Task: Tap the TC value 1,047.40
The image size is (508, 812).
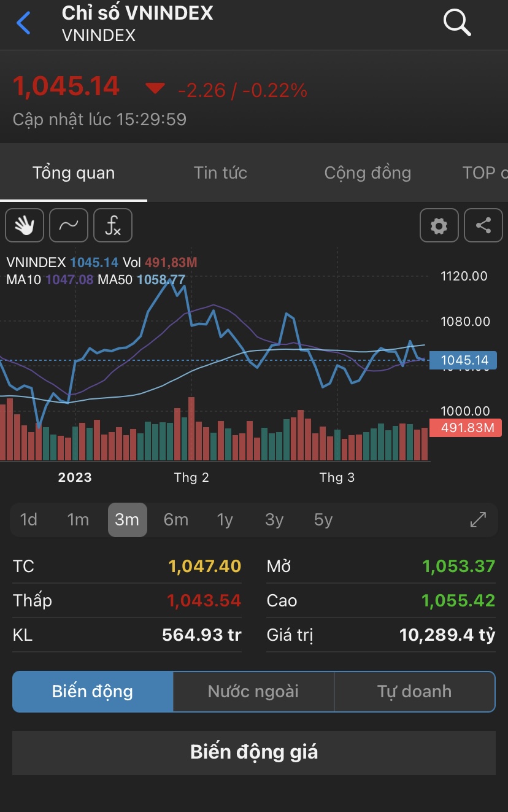Action: pyautogui.click(x=205, y=566)
